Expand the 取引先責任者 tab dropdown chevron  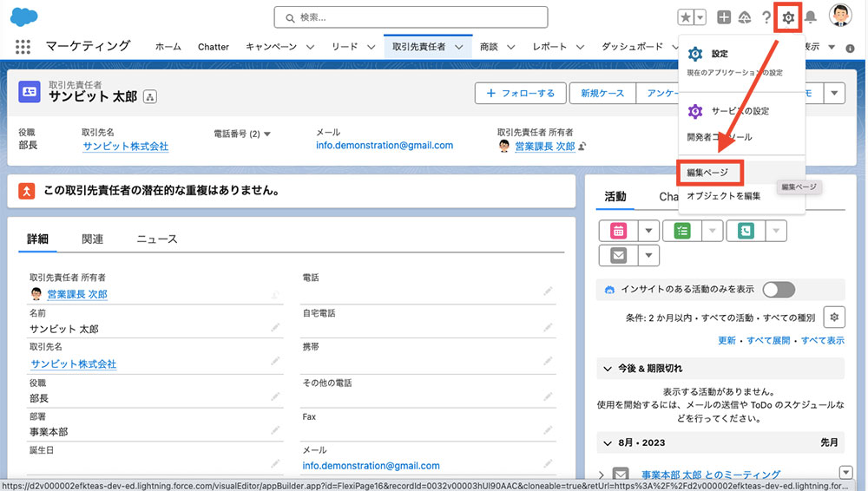coord(459,47)
